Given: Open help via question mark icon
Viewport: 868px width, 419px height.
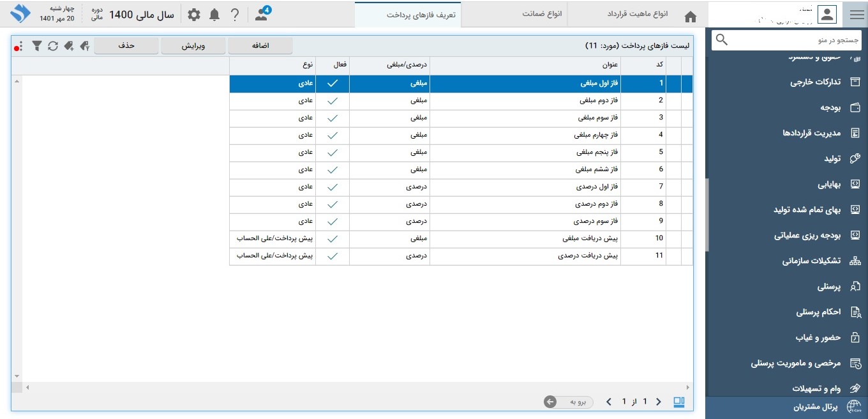Looking at the screenshot, I should point(235,15).
